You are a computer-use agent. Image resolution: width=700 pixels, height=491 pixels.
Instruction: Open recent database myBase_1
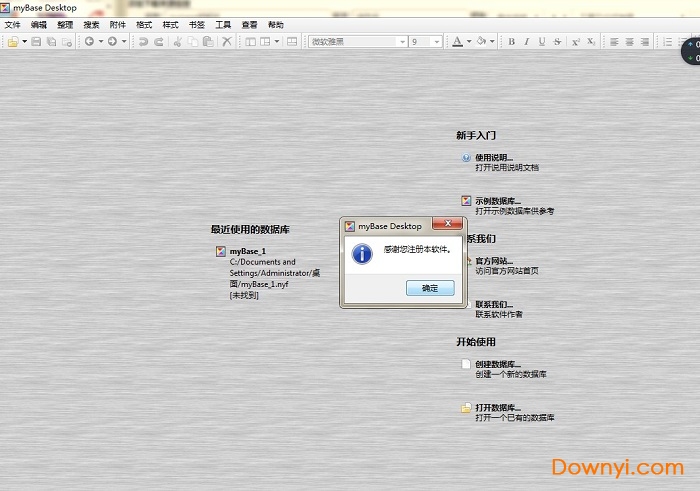tap(248, 251)
